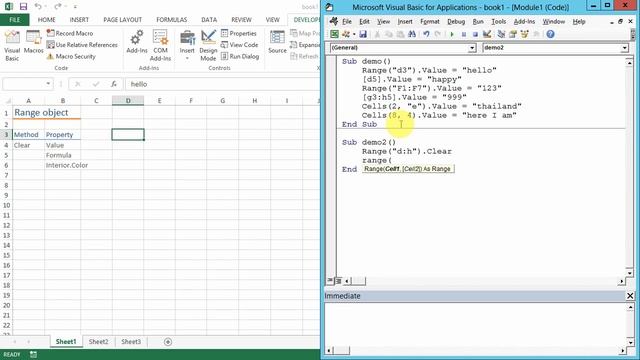The image size is (640, 360).
Task: Open Object Browser icon in VBA toolbar
Action: coord(524,34)
